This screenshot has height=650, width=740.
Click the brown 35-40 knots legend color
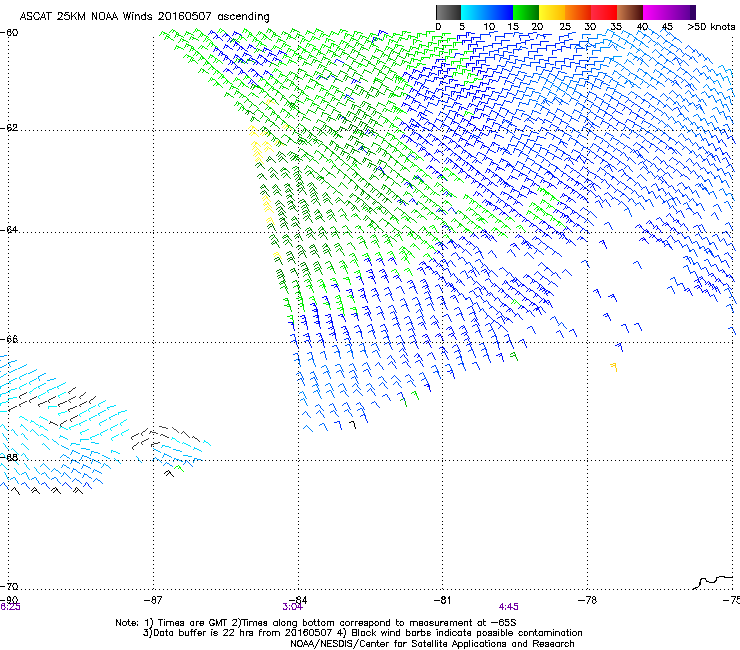[x=630, y=12]
